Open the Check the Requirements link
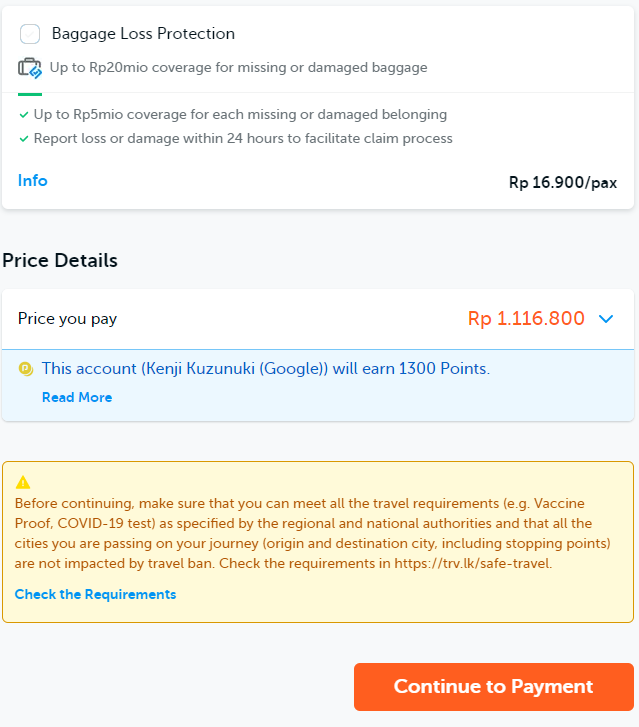 tap(96, 594)
